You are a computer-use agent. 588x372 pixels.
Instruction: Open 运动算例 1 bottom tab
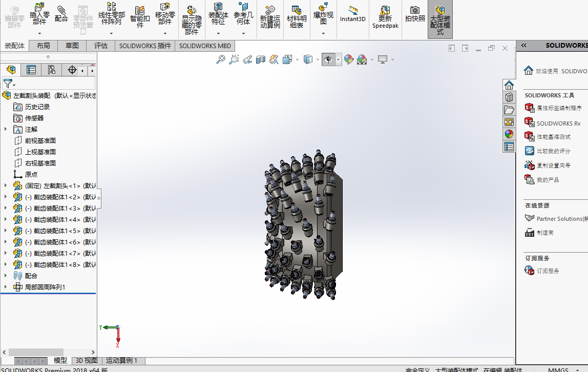pyautogui.click(x=121, y=360)
